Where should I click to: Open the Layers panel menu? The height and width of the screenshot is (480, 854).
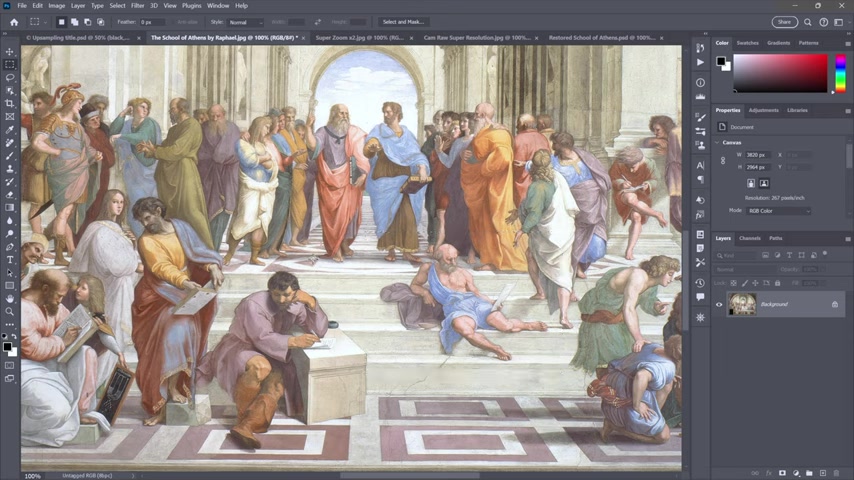[x=847, y=239]
